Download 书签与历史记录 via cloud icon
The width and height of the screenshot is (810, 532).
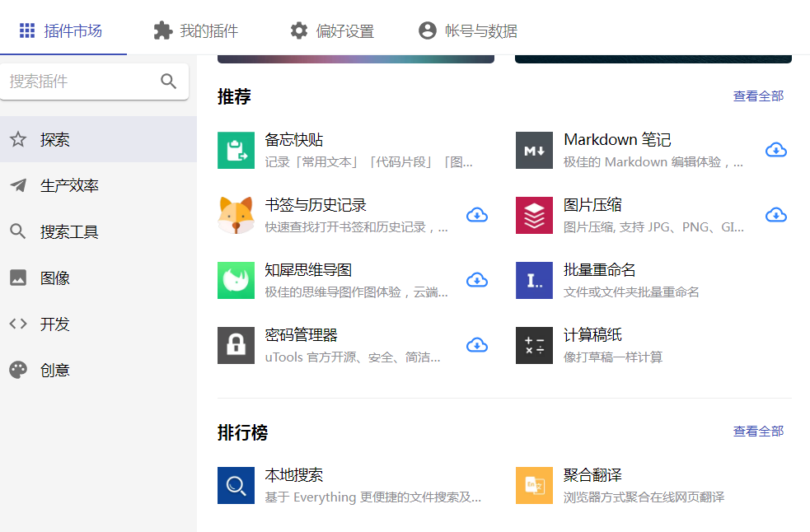pyautogui.click(x=477, y=216)
